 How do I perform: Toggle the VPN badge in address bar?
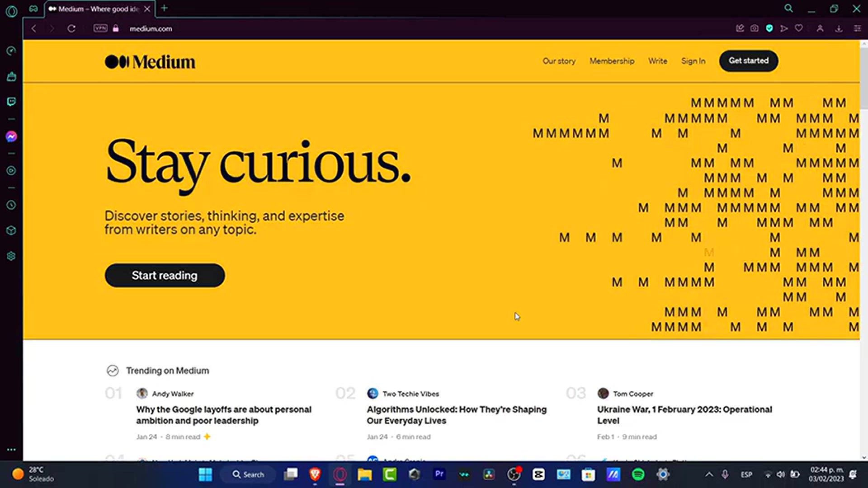[x=100, y=28]
